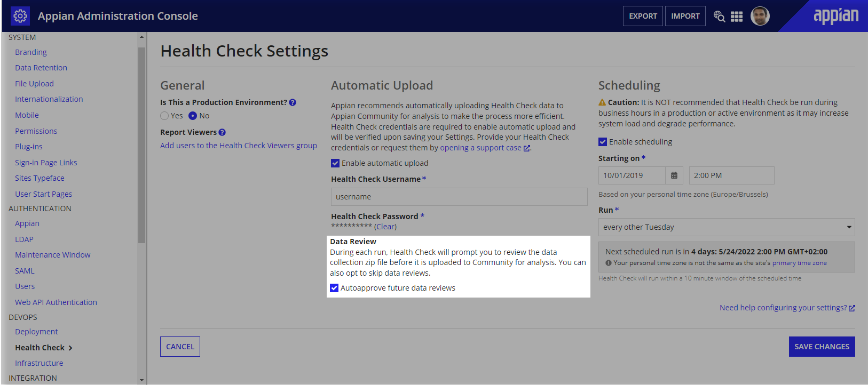Open Infrastructure page
The width and height of the screenshot is (868, 385).
[x=39, y=363]
